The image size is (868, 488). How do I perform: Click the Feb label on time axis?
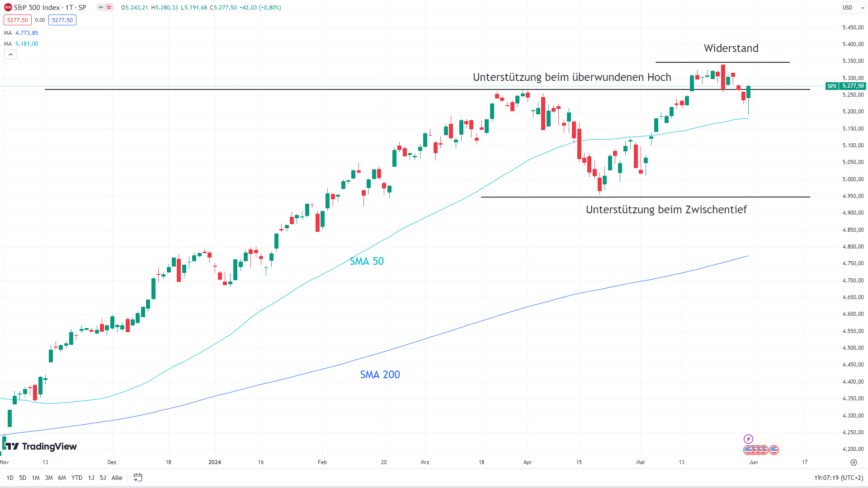click(x=322, y=462)
